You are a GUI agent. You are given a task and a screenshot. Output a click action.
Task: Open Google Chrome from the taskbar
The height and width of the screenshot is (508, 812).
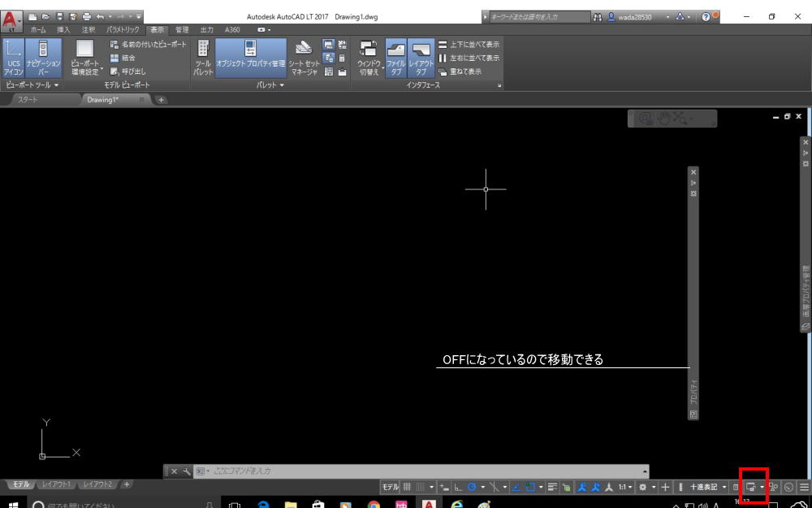click(374, 505)
